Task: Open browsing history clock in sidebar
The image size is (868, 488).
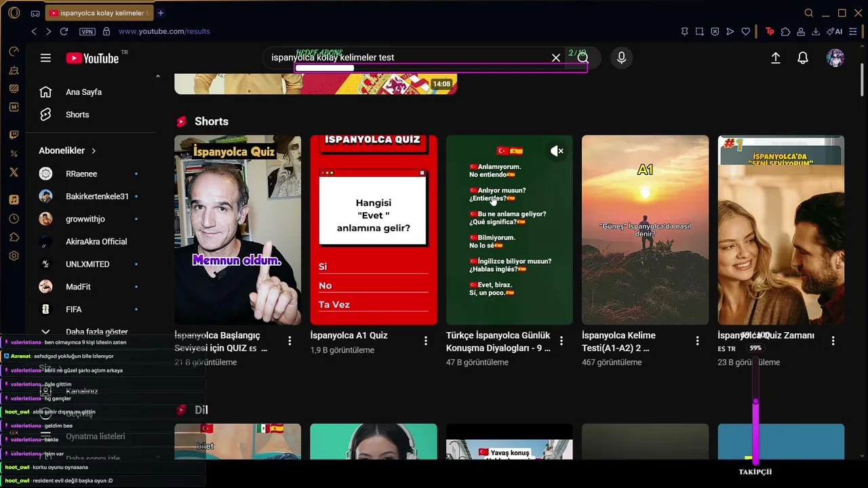Action: (x=14, y=219)
